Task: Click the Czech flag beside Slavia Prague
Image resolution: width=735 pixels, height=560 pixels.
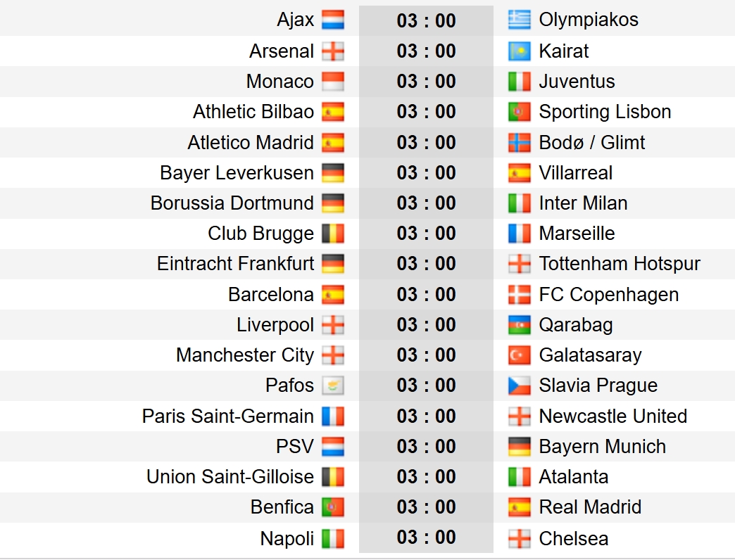Action: (520, 386)
